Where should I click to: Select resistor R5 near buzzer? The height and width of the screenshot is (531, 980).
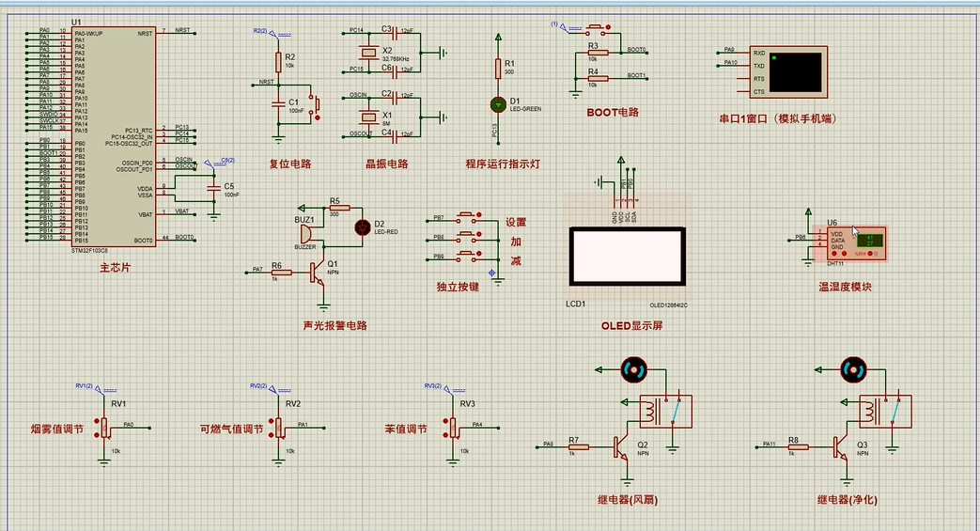[339, 208]
